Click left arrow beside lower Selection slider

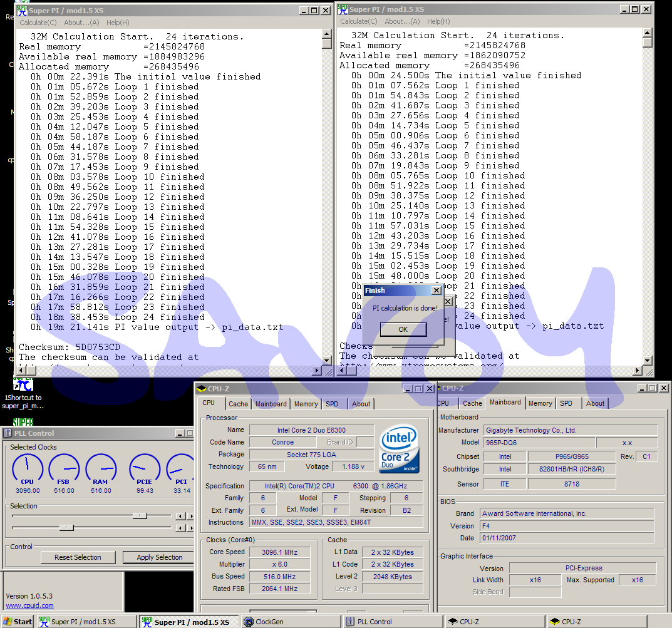click(x=180, y=528)
